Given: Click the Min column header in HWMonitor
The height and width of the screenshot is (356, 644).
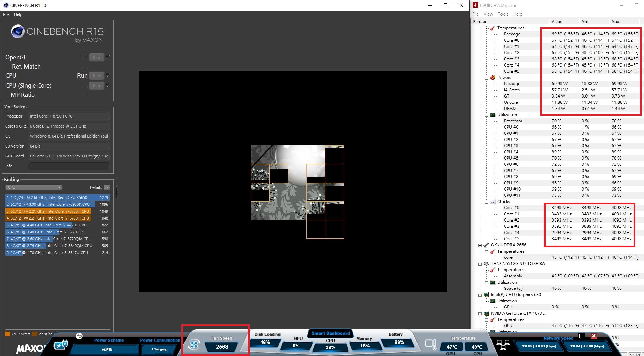Looking at the screenshot, I should 594,21.
